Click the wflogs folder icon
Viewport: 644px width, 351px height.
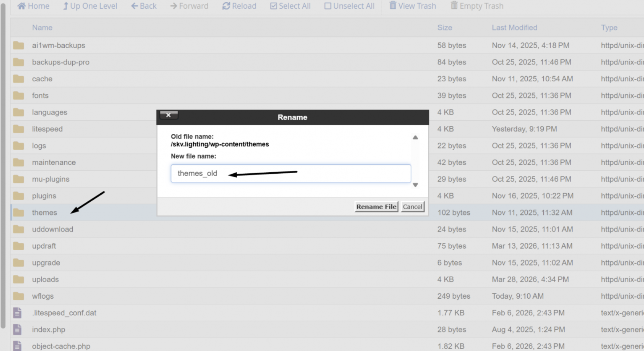[19, 296]
